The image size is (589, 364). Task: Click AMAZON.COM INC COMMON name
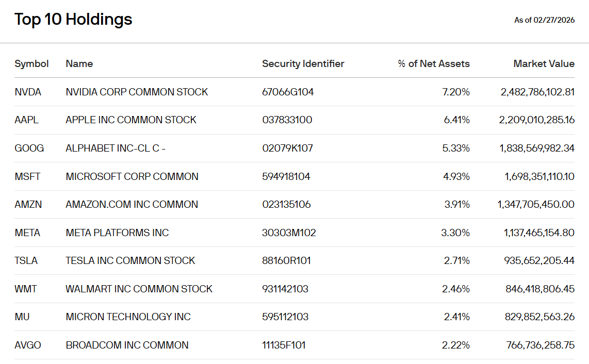pos(132,204)
